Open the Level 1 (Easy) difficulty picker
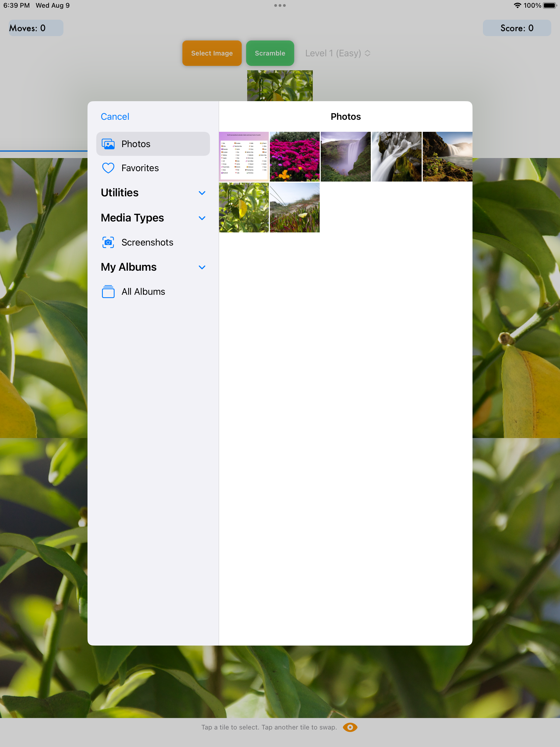Screen dimensions: 560x747 pos(338,53)
